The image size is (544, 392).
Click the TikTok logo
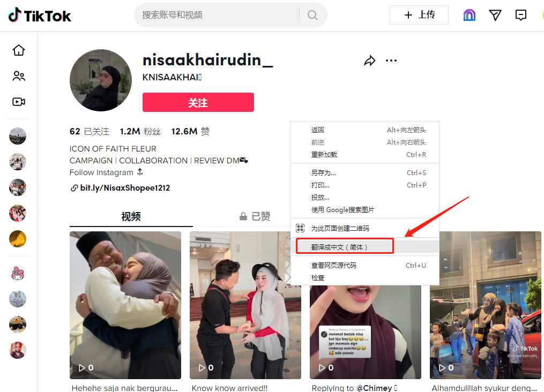pyautogui.click(x=40, y=15)
